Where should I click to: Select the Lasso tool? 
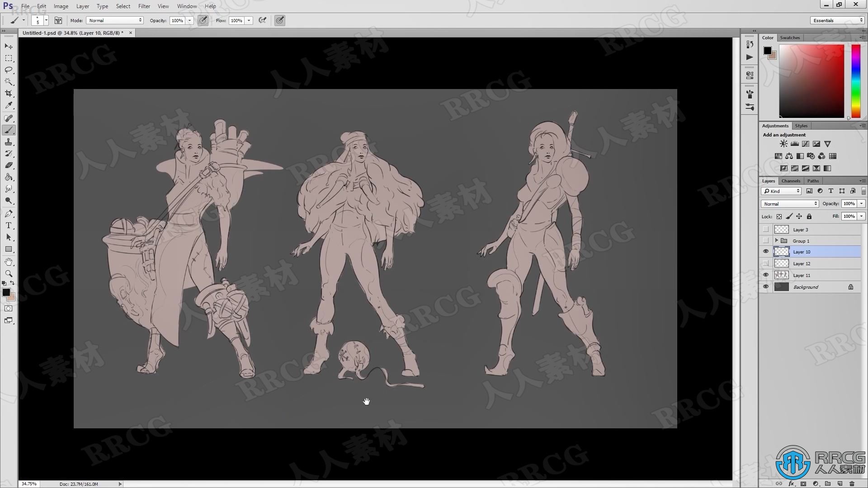tap(9, 70)
